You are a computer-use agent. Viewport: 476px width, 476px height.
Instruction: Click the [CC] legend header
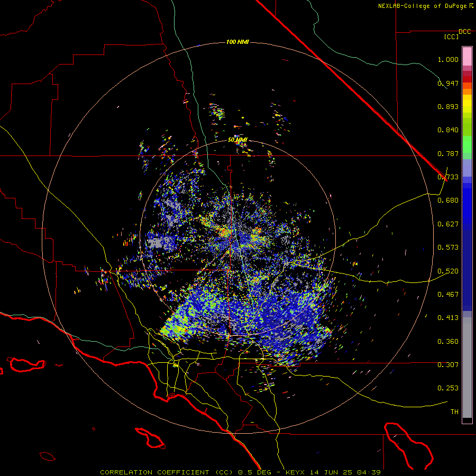tap(451, 36)
